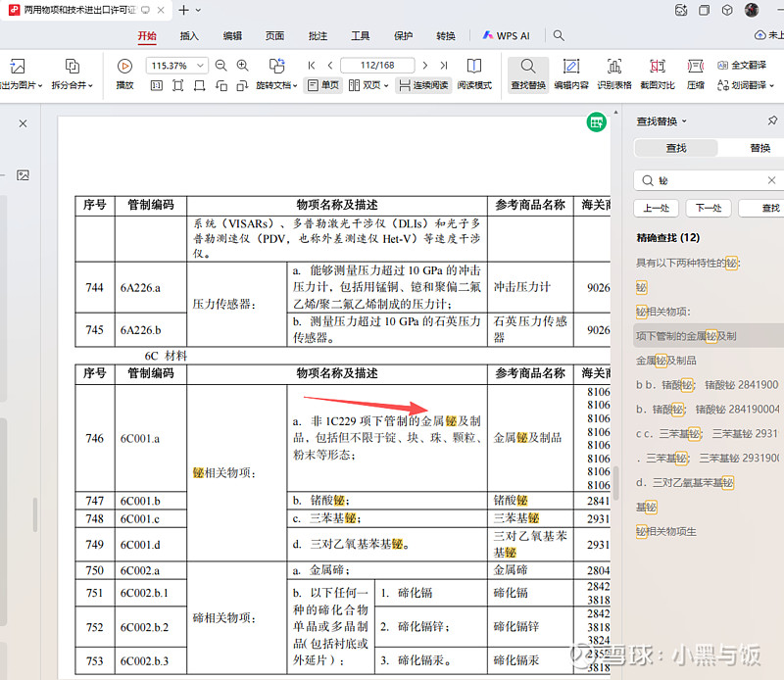Click the 下一处 button
The height and width of the screenshot is (680, 784).
click(709, 208)
